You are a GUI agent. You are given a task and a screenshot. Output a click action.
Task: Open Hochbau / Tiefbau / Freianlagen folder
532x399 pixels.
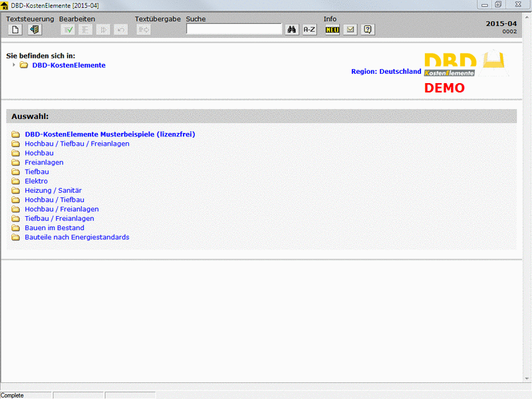point(77,144)
